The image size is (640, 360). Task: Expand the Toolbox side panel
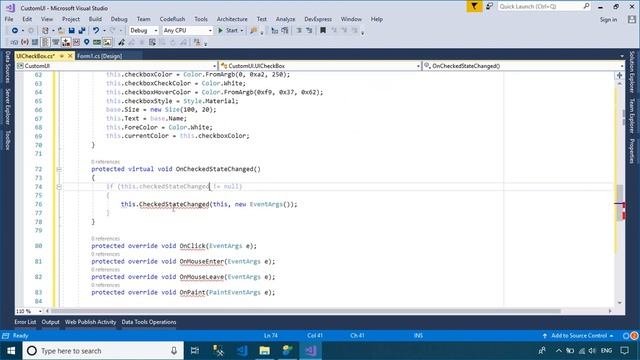7,140
